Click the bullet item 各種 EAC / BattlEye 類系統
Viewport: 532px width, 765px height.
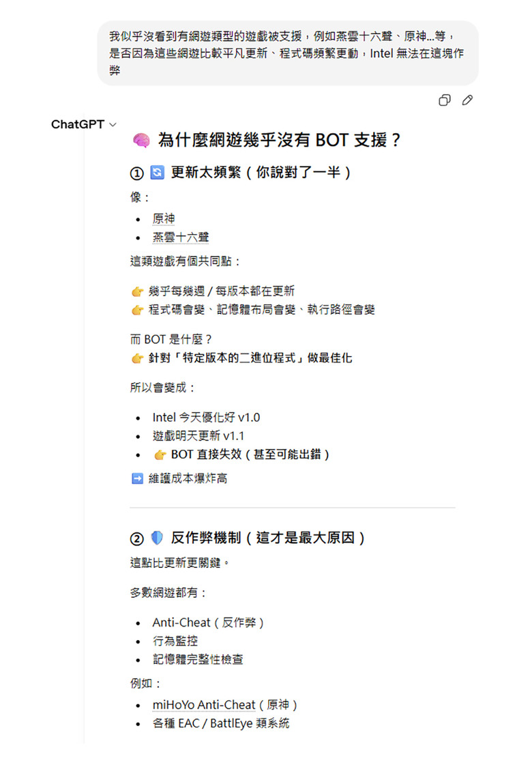221,723
